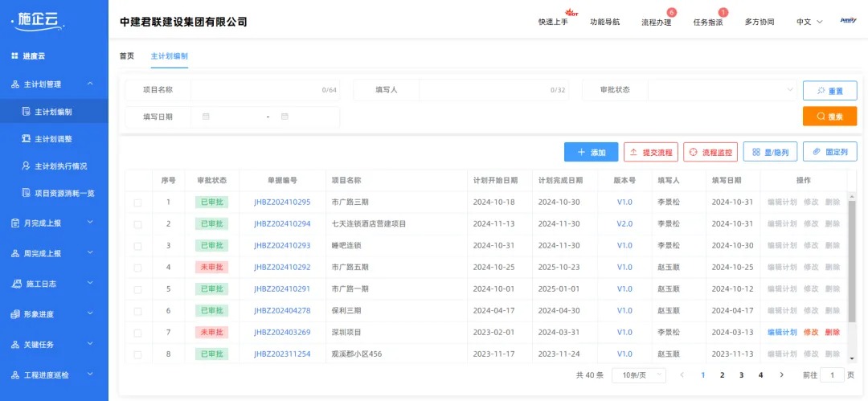868x401 pixels.
Task: Click the 主计划调整 sidebar icon
Action: 26,138
